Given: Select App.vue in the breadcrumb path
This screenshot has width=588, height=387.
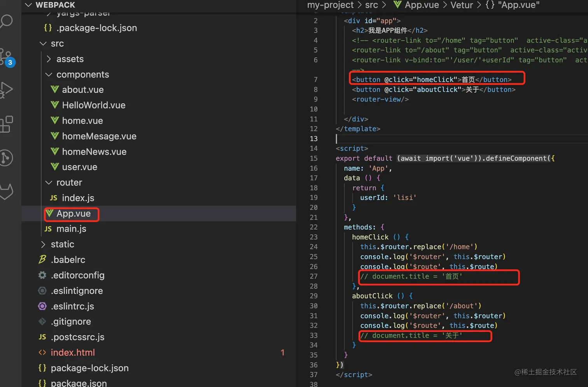Looking at the screenshot, I should [422, 5].
